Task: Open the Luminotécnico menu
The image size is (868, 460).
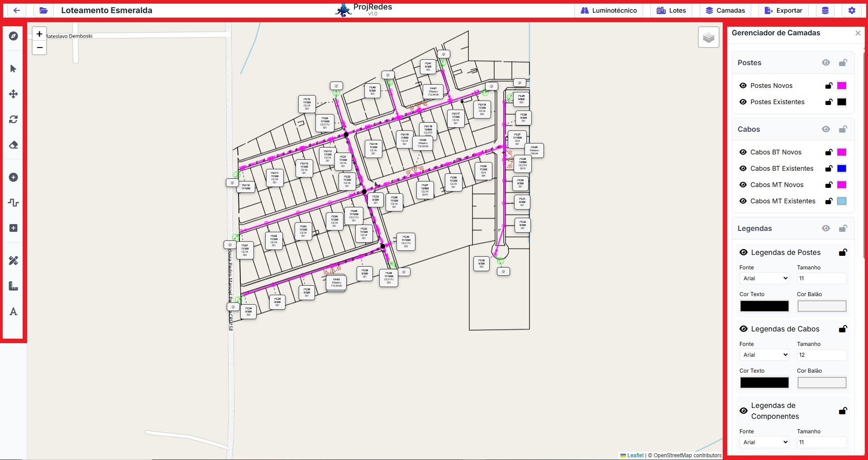Action: pos(609,10)
